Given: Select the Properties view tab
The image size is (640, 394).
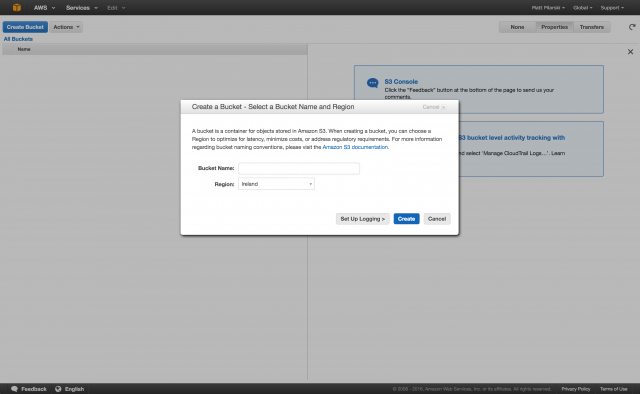Looking at the screenshot, I should [554, 27].
